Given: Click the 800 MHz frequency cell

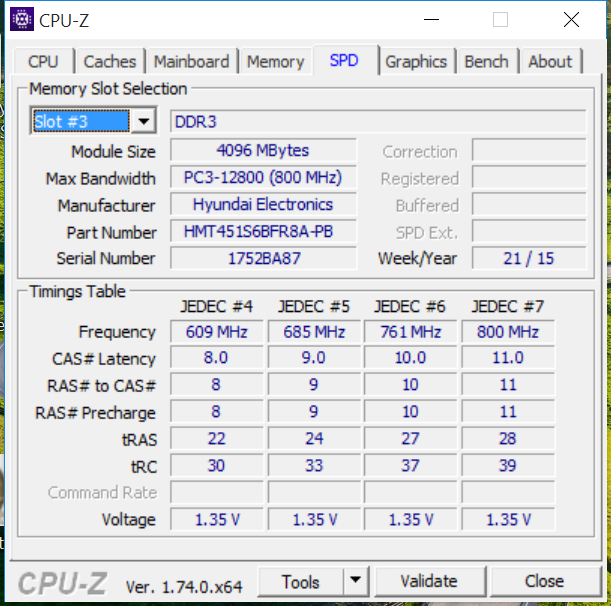Looking at the screenshot, I should (508, 332).
